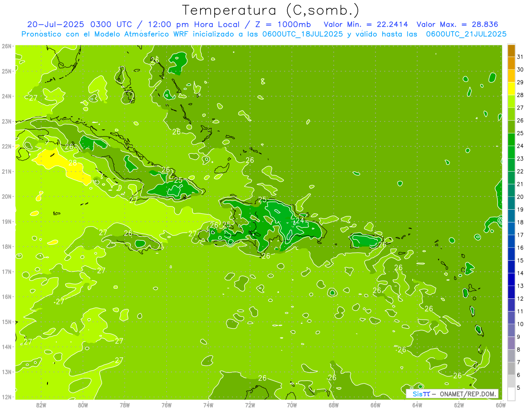Click the '8' label on the color scale
Screen dimensions: 532x411
(x=519, y=349)
